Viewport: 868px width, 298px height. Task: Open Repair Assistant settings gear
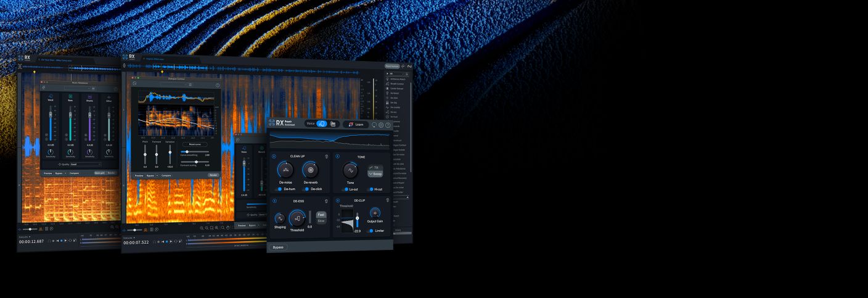381,125
